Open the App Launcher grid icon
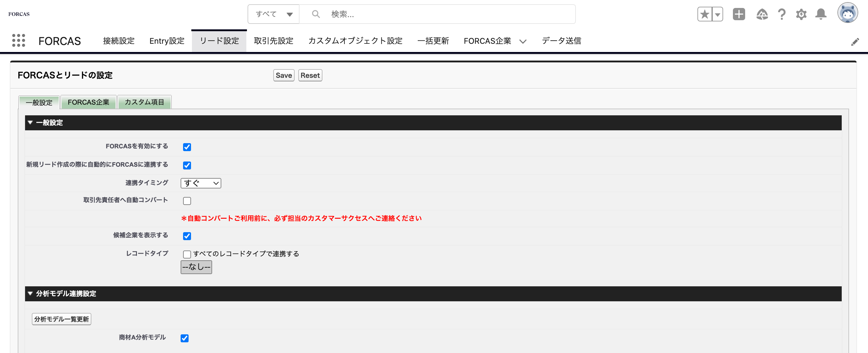This screenshot has height=353, width=868. [19, 40]
